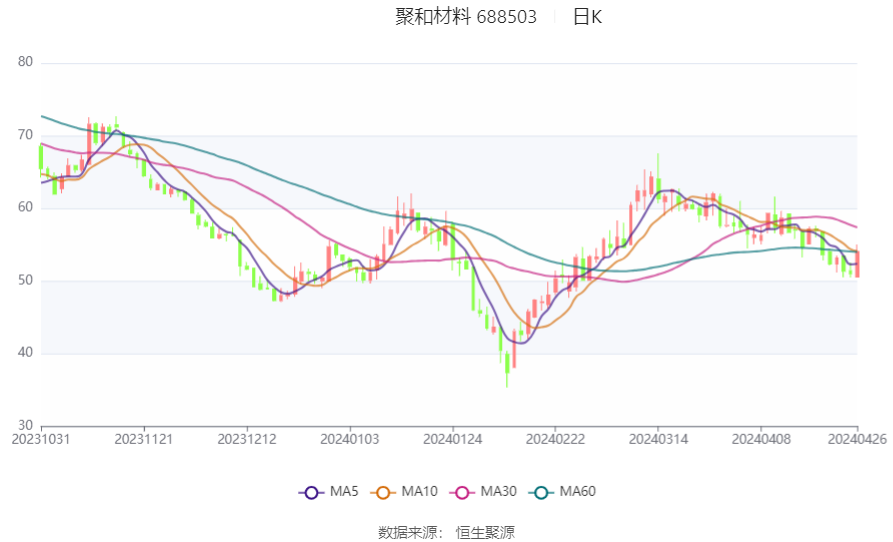This screenshot has width=893, height=542.
Task: Click the chart title 聚和材料 688503
Action: (x=466, y=17)
